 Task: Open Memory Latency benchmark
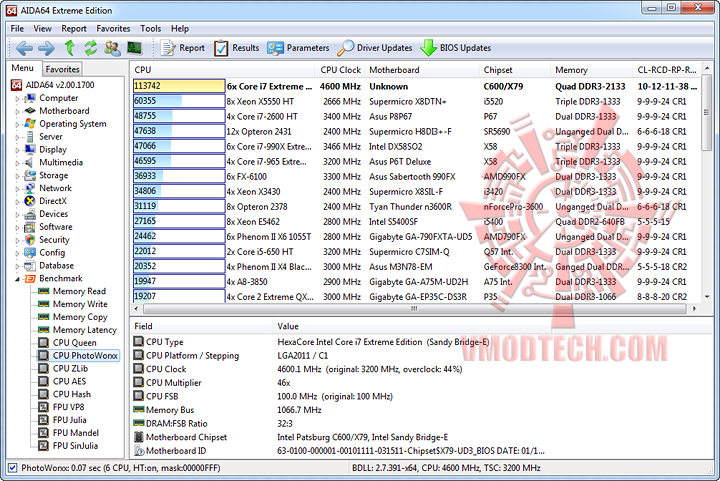pos(78,330)
